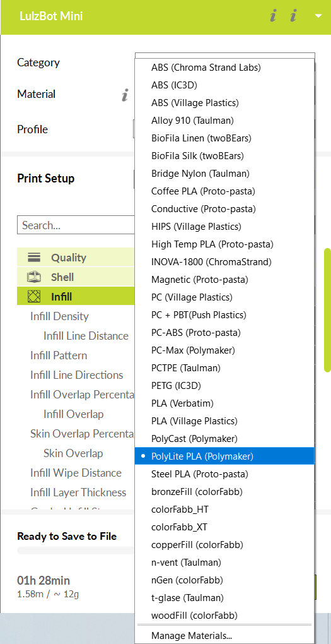Choose BioFila Silk (twoBEars)
This screenshot has height=644, width=331.
(225, 156)
